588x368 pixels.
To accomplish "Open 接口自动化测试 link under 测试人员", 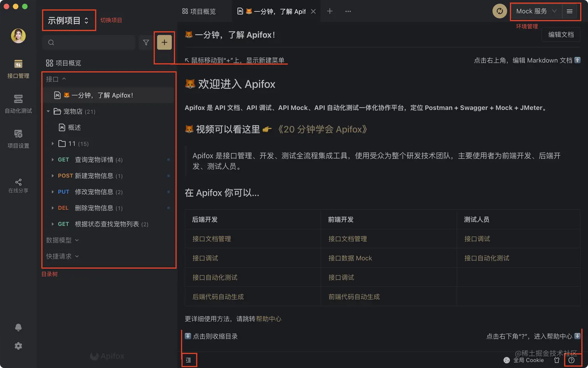I will pos(487,258).
